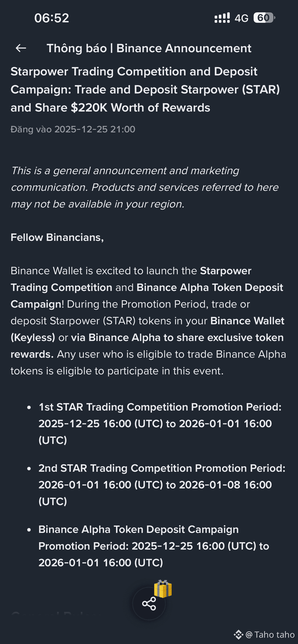Image resolution: width=298 pixels, height=644 pixels.
Task: Tap the circular share button
Action: point(149,604)
